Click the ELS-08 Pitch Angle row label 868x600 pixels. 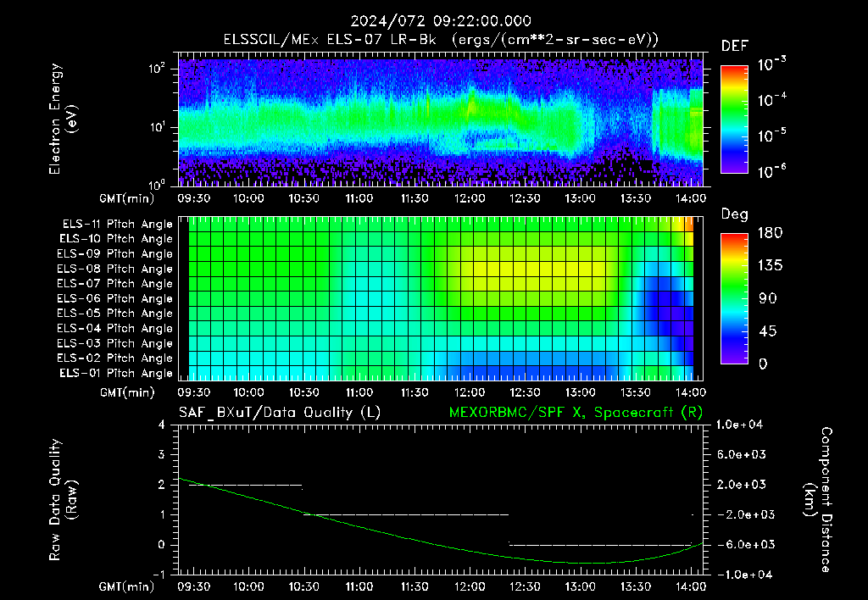(x=115, y=269)
